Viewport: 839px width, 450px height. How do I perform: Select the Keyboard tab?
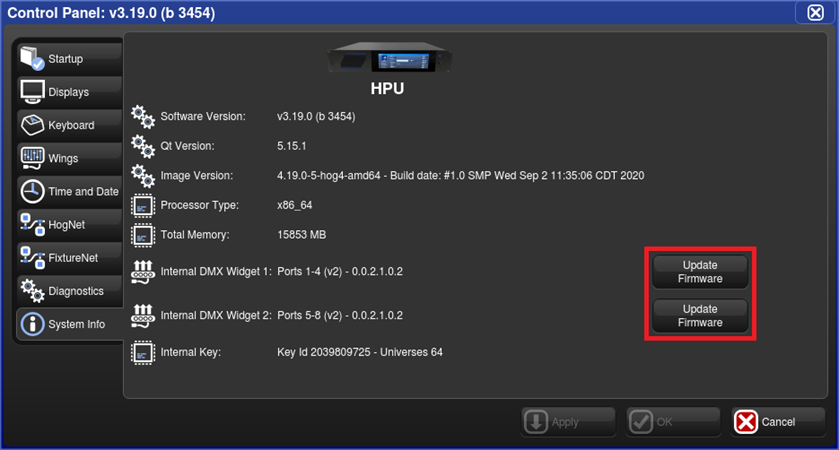pos(70,125)
